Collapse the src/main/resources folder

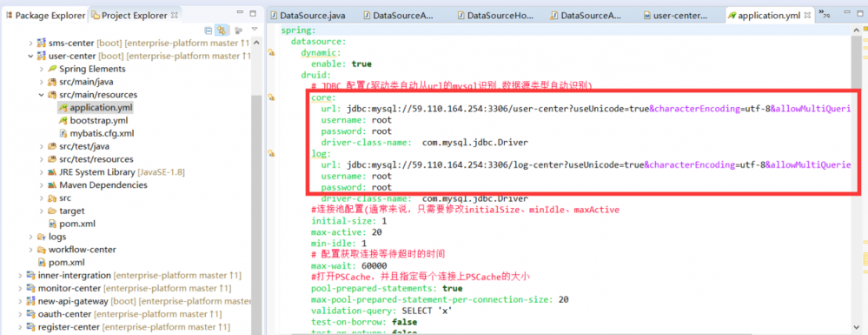tap(41, 95)
